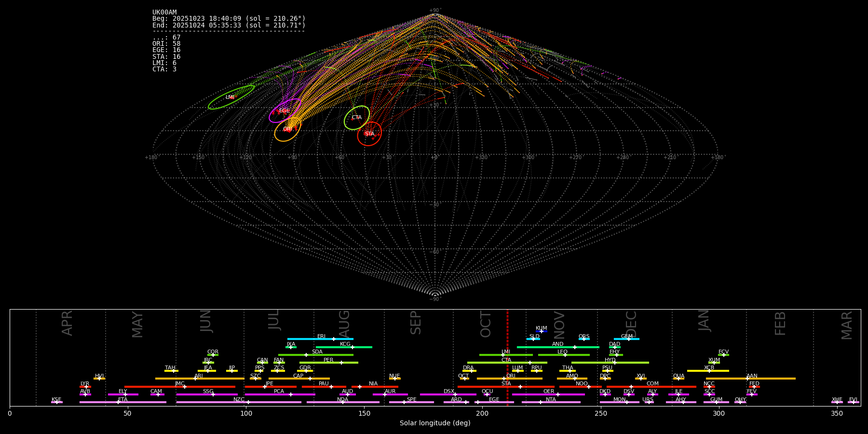Click the 'CTA: 3' legend count line
Viewport: 868px width, 434px height.
164,69
